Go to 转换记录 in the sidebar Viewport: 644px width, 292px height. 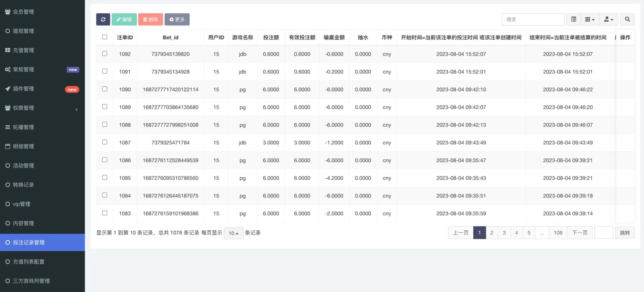pos(24,185)
